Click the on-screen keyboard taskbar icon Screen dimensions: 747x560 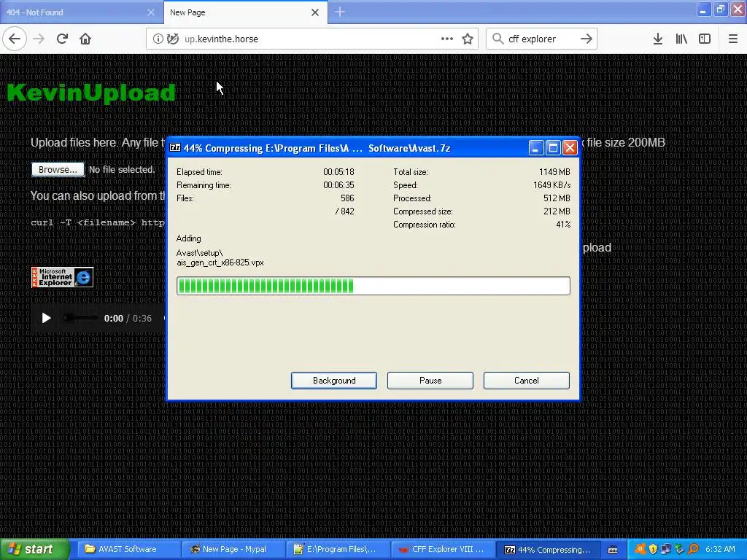[613, 550]
